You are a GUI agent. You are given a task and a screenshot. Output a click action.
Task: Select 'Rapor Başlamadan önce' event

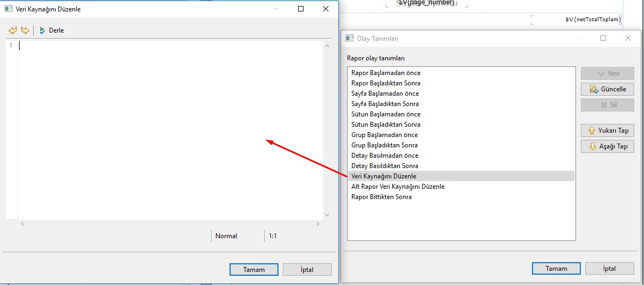coord(386,73)
